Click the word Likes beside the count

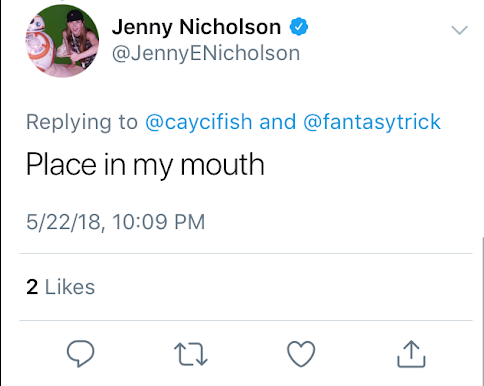[70, 287]
